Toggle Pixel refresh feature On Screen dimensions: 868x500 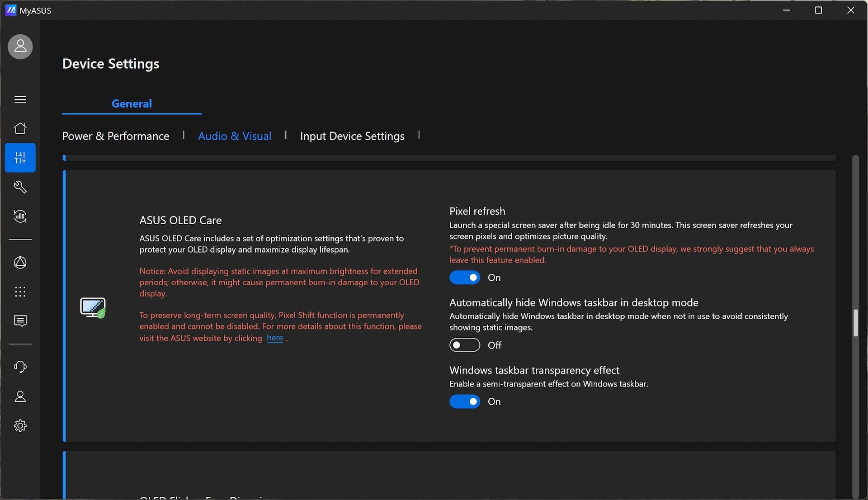click(x=465, y=277)
